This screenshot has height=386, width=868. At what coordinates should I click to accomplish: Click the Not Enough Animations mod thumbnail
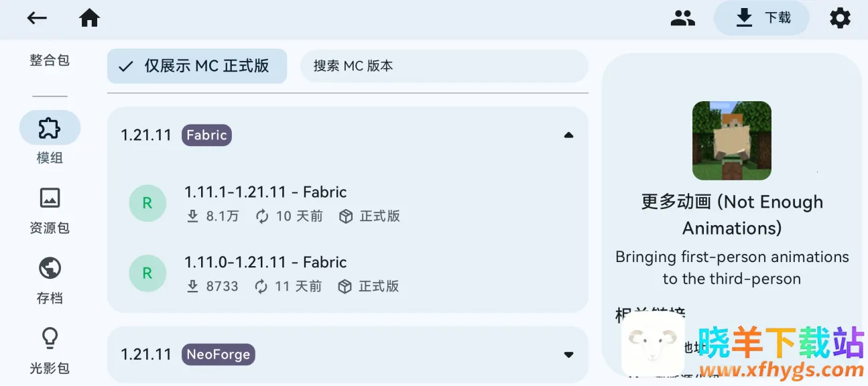(731, 140)
